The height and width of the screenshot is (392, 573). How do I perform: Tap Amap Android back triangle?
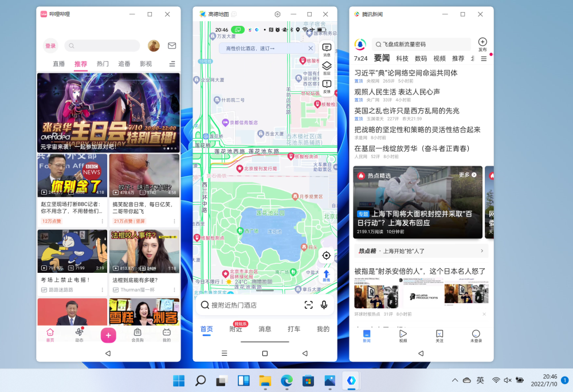tap(305, 353)
